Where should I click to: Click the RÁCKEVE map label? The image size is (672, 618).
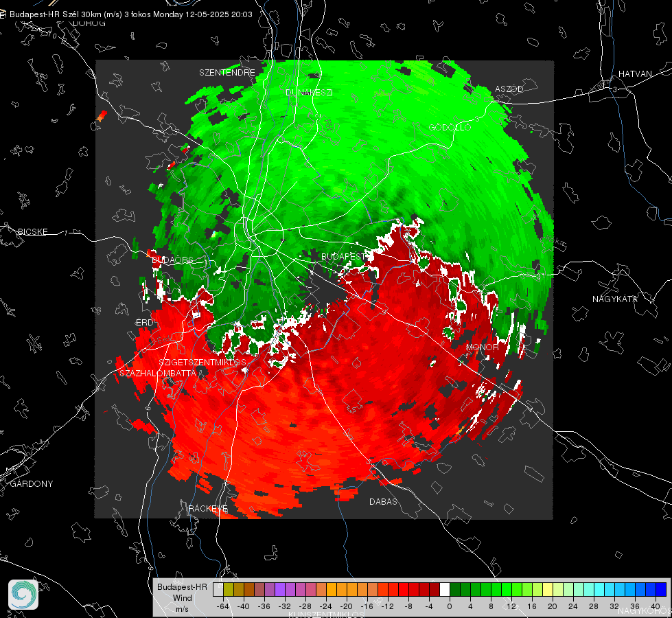point(208,508)
